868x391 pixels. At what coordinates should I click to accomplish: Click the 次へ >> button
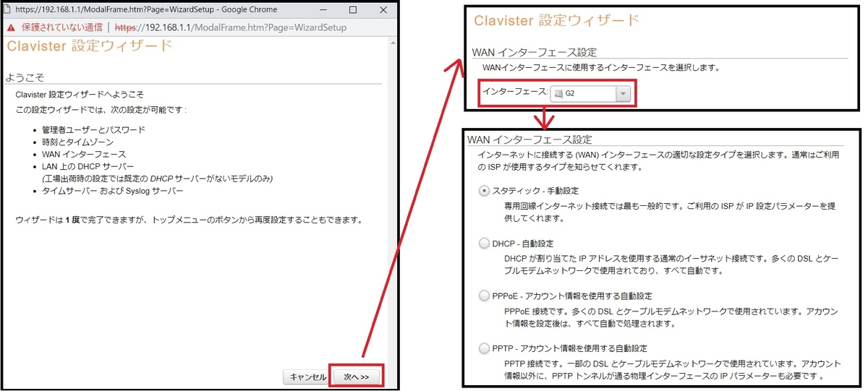point(356,377)
